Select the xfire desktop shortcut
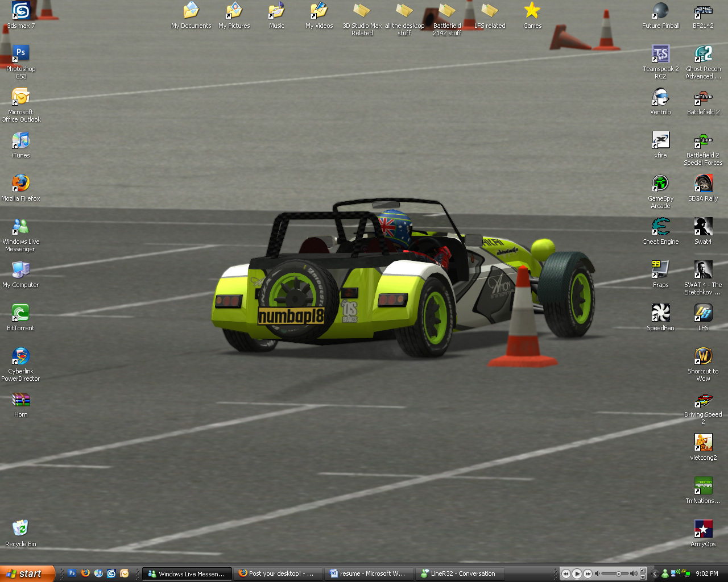 661,145
